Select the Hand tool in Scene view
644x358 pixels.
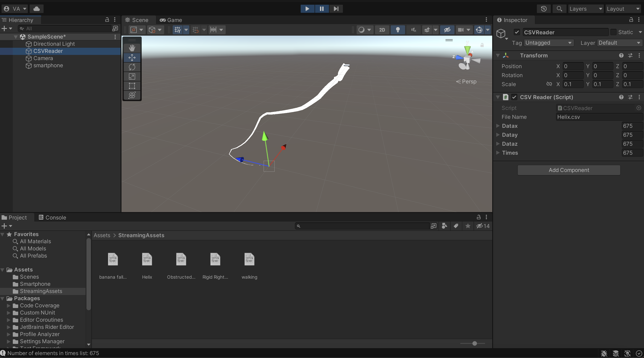pos(132,48)
